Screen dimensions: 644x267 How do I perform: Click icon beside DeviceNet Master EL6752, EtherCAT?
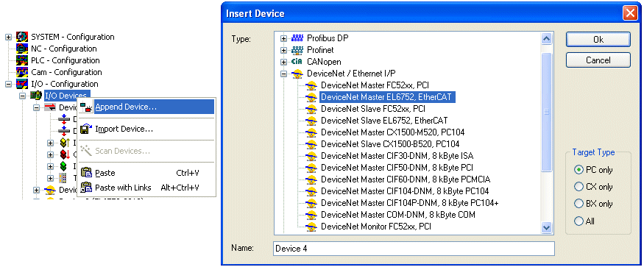click(x=311, y=97)
